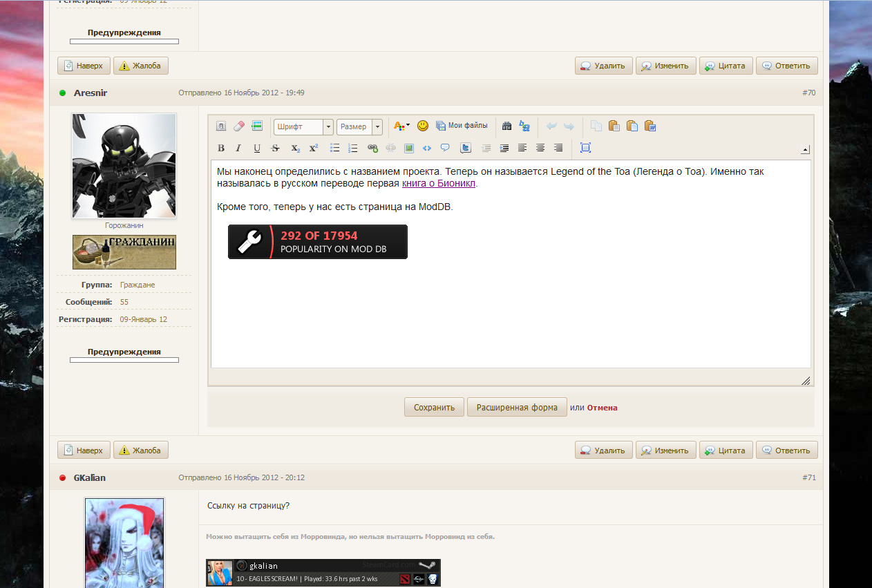Screen dimensions: 872x588
Task: Collapse the editor toolbar arrow
Action: pyautogui.click(x=805, y=150)
